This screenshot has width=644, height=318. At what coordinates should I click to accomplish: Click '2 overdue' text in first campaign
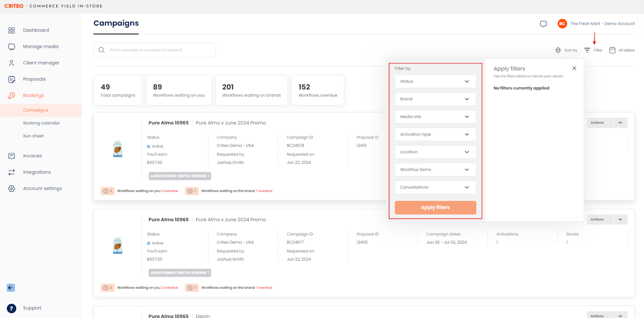tap(170, 191)
